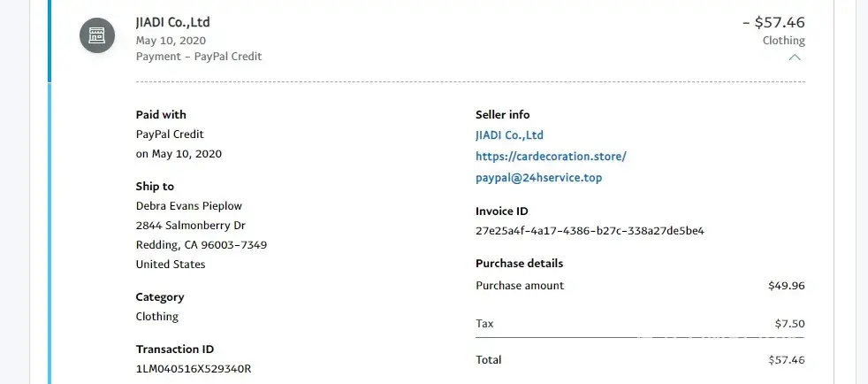Click the May 10, 2020 date under the title
The width and height of the screenshot is (868, 384).
[x=172, y=41]
